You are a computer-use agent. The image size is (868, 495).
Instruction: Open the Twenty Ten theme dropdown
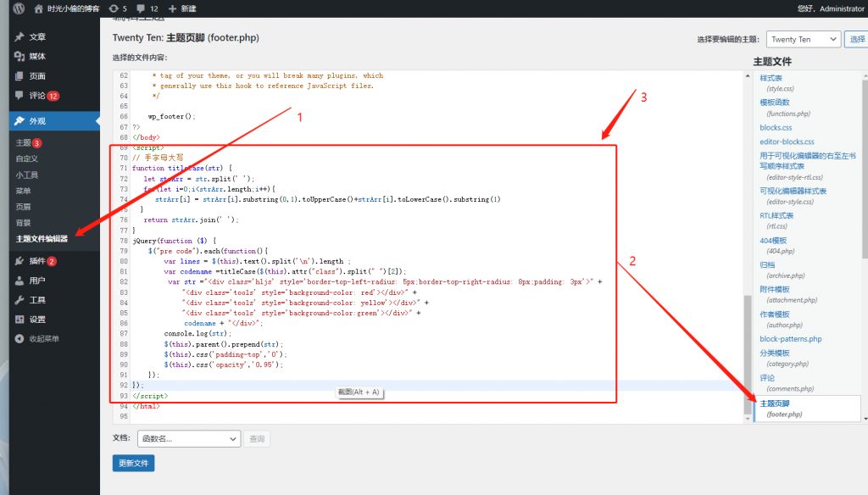pos(804,39)
